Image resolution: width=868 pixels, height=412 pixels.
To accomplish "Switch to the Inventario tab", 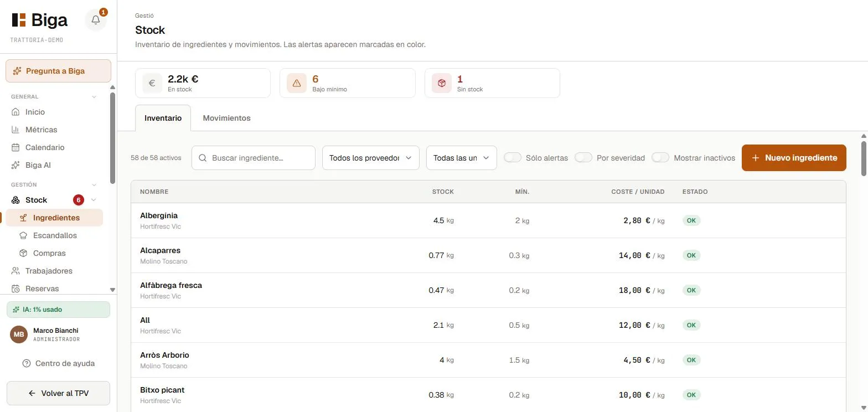I will (x=163, y=118).
